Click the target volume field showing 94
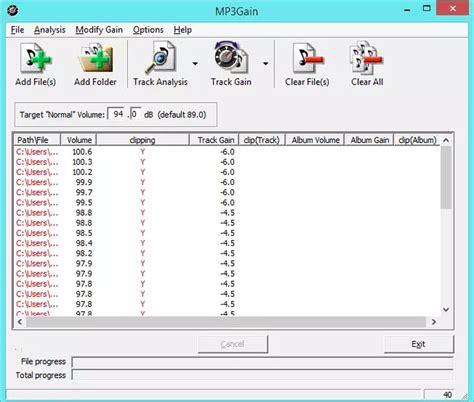 (117, 114)
